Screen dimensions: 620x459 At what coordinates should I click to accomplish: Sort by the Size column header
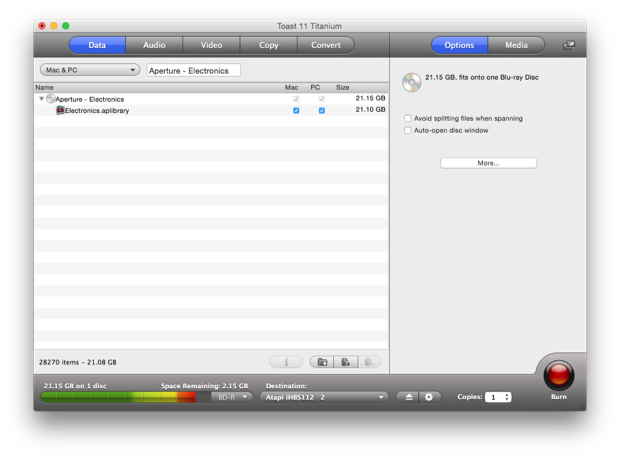[x=342, y=87]
